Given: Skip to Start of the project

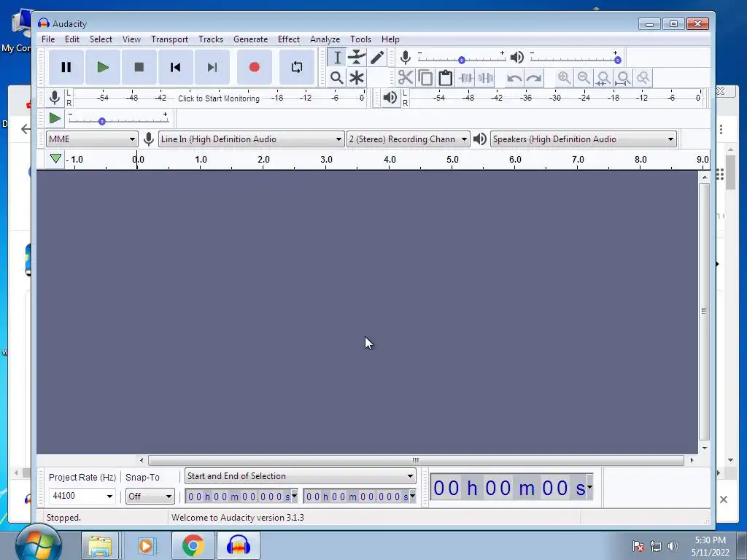Looking at the screenshot, I should (175, 67).
